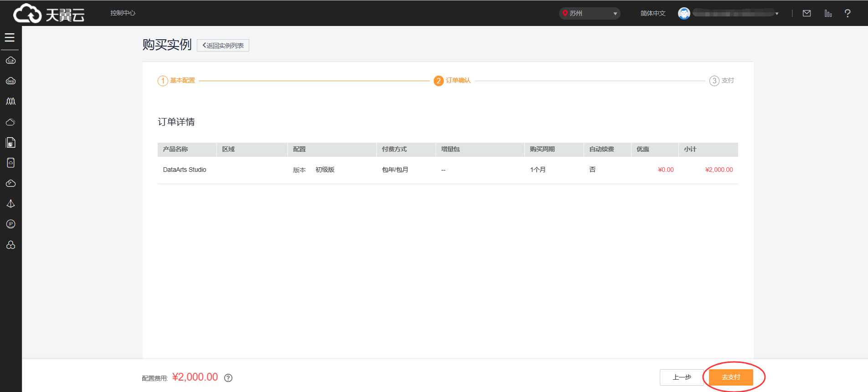Click step 1 circle 基本配置
The width and height of the screenshot is (868, 392).
(x=163, y=81)
